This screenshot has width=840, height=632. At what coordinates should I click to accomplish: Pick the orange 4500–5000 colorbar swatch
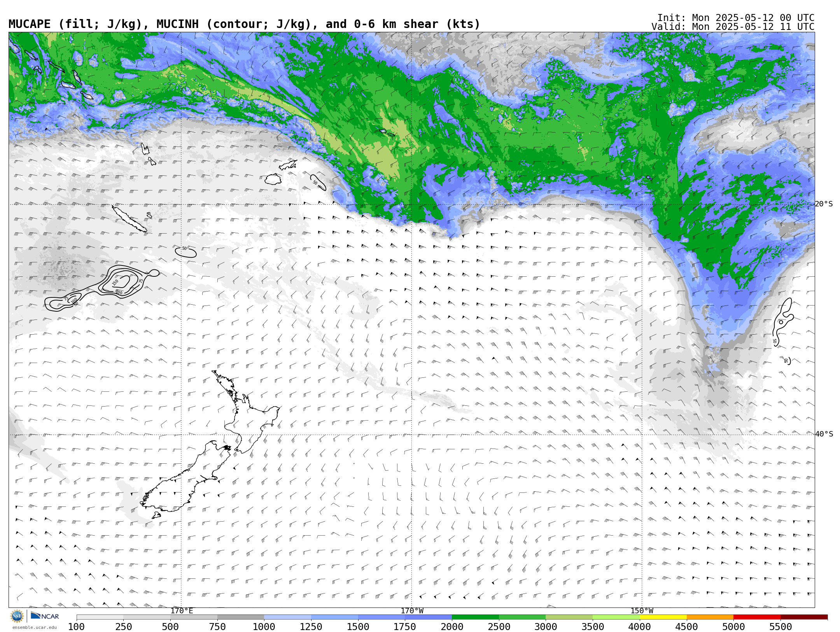click(x=710, y=617)
